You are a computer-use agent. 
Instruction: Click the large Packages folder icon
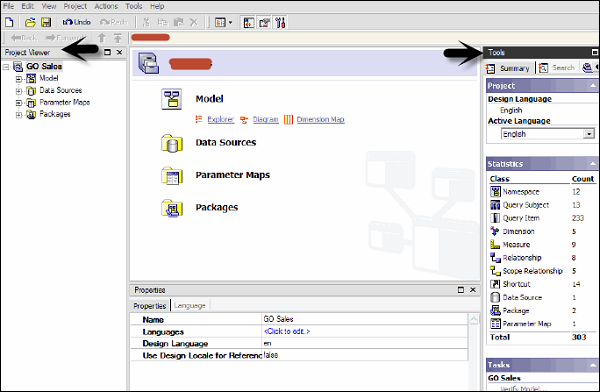click(172, 208)
